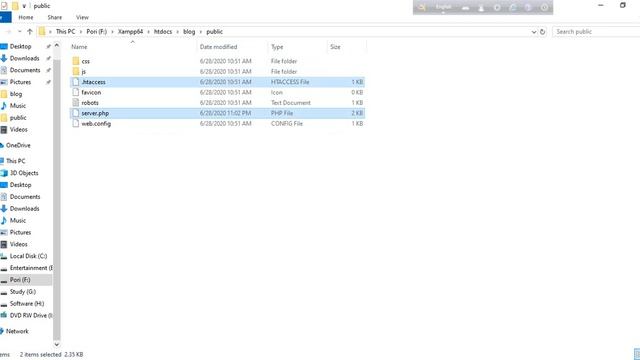Select the web.config file icon
The image size is (640, 360).
[x=76, y=123]
